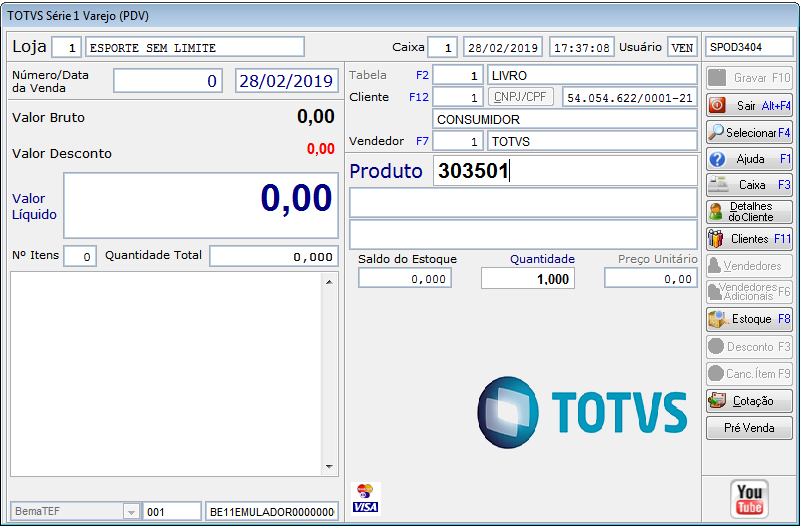This screenshot has width=801, height=528.
Task: Click the CNPJ field 54.054.622/0001-21
Action: click(630, 97)
